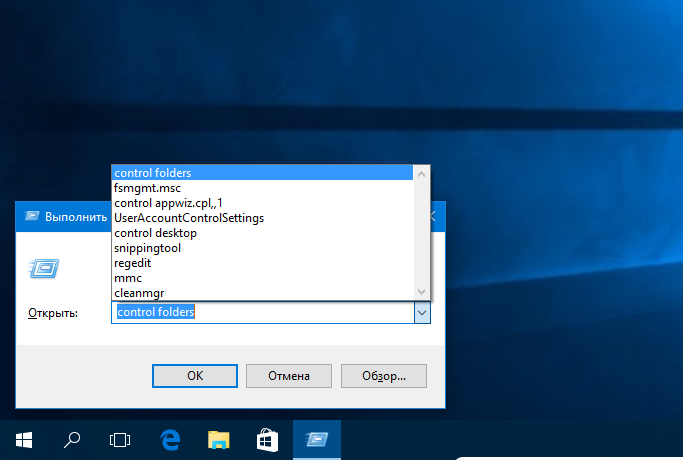Choose 'control folders' from the history list
Viewport: 683px width, 460px height.
[262, 173]
